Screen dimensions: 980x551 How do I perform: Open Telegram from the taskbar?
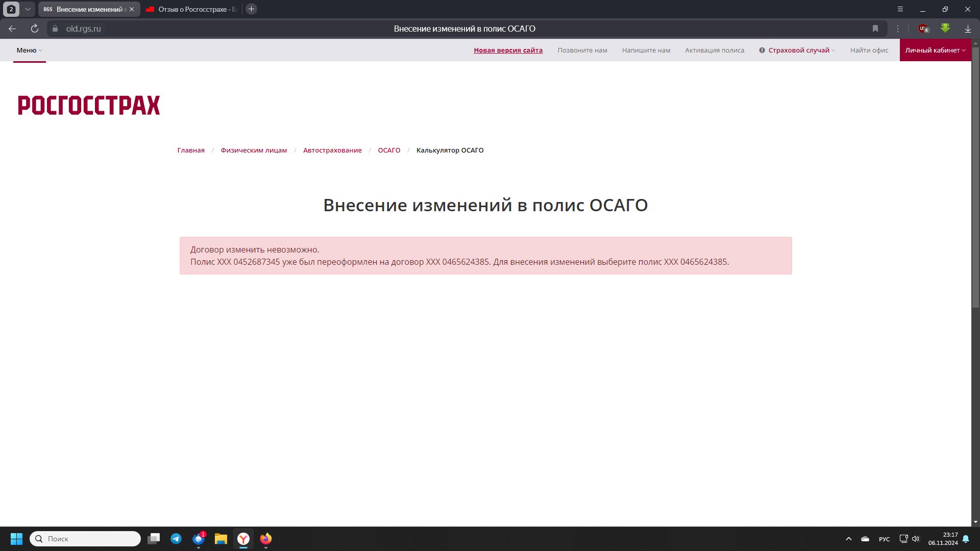tap(176, 539)
